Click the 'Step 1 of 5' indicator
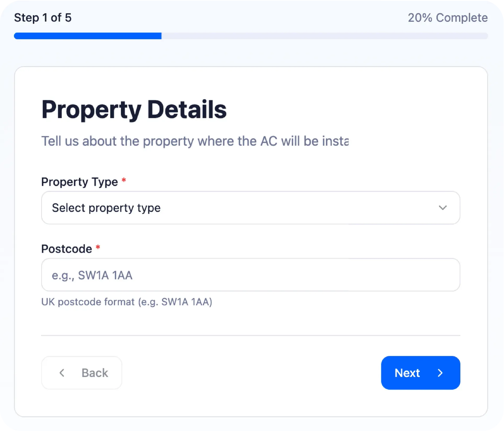Viewport: 504px width, 431px height. (43, 18)
